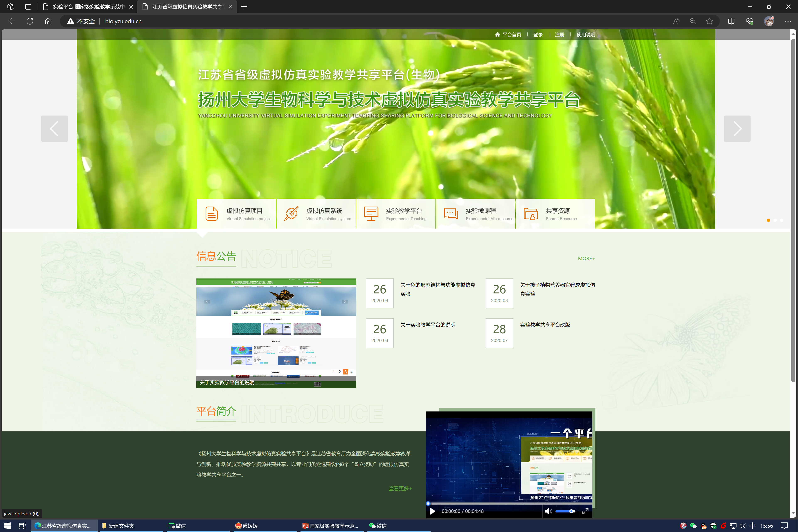Enter video fullscreen mode

[585, 511]
